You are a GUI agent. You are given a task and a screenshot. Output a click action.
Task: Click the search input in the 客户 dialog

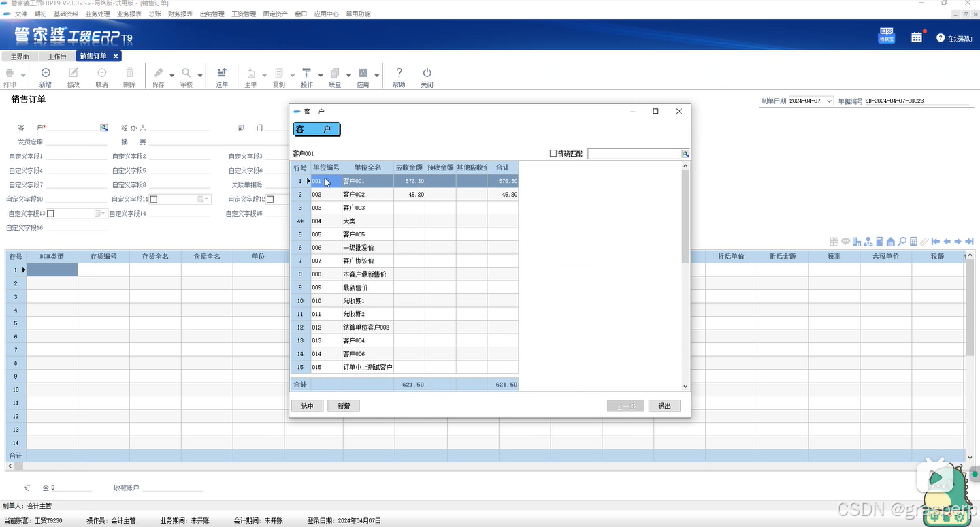(x=634, y=154)
